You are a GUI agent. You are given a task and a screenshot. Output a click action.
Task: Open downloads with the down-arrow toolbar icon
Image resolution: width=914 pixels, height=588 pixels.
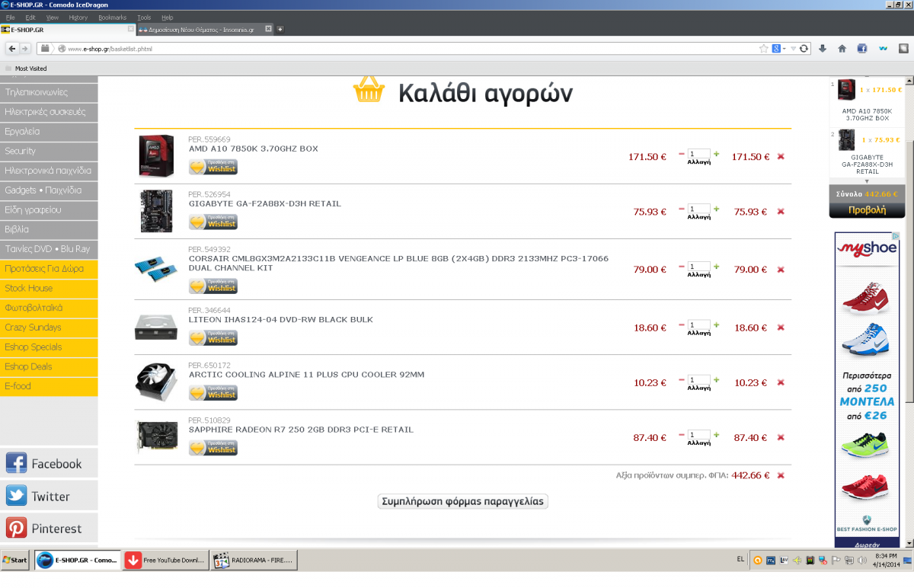pos(823,48)
